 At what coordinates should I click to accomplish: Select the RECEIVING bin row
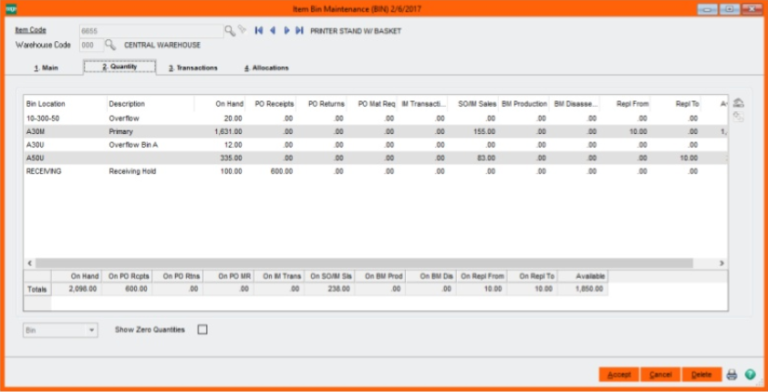point(375,172)
